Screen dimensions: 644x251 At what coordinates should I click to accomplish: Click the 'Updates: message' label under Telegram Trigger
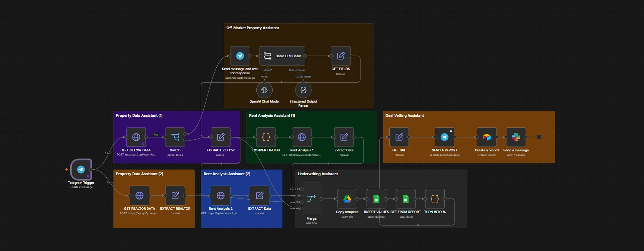(x=81, y=187)
